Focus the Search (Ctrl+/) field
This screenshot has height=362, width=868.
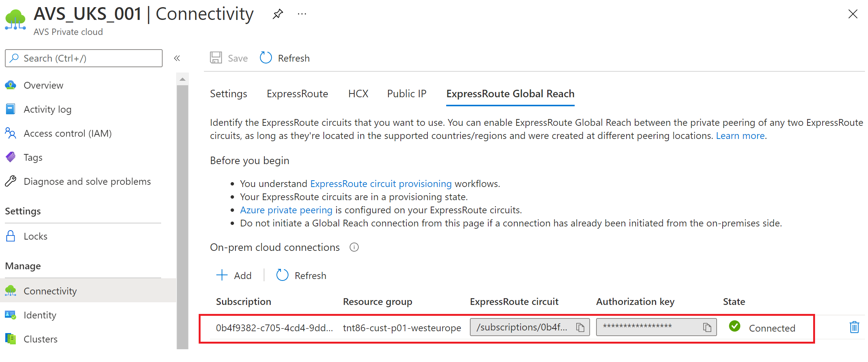coord(84,58)
